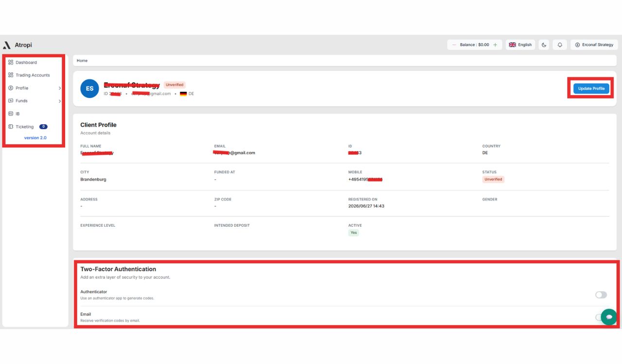Open notifications via the bell icon

pos(560,45)
